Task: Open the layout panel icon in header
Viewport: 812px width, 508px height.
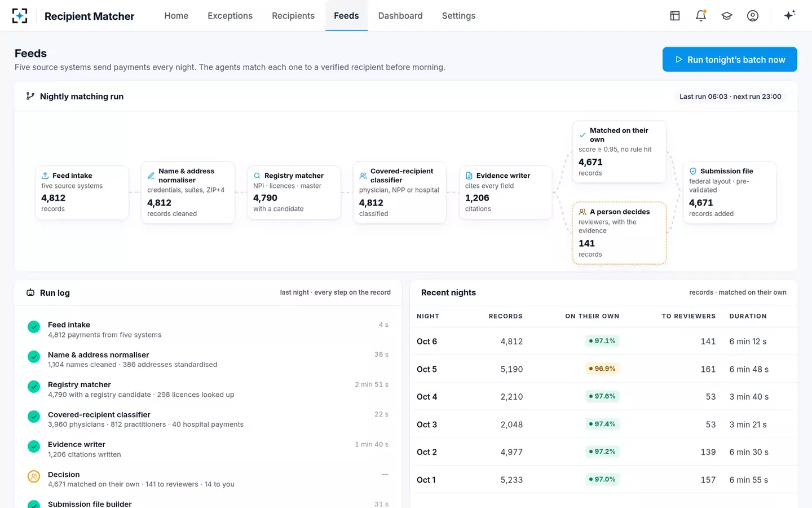Action: pos(675,16)
